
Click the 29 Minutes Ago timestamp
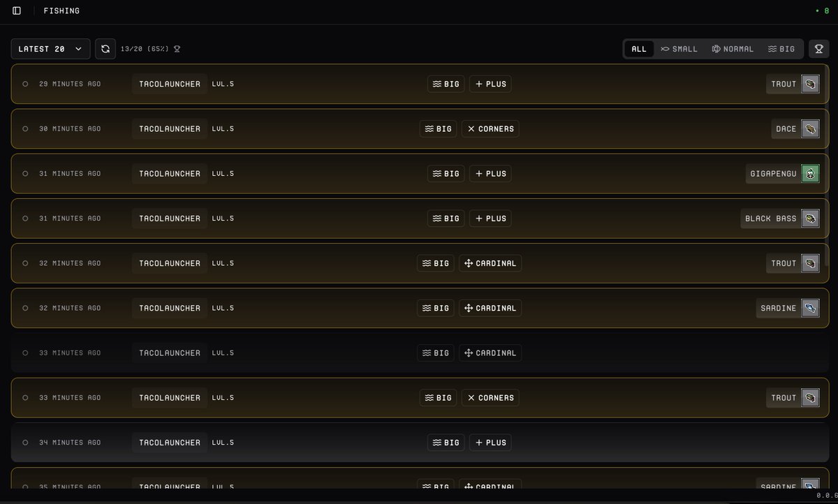tap(70, 84)
